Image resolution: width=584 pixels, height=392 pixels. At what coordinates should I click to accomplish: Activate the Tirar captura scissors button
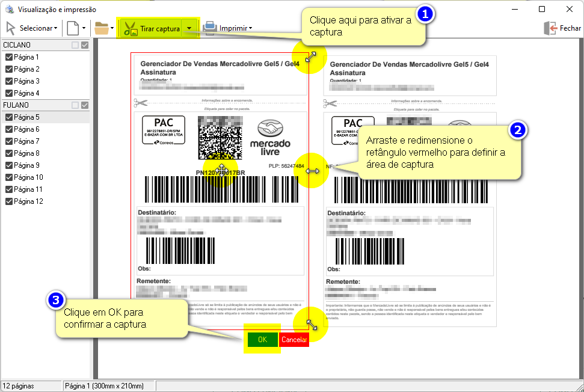point(152,28)
